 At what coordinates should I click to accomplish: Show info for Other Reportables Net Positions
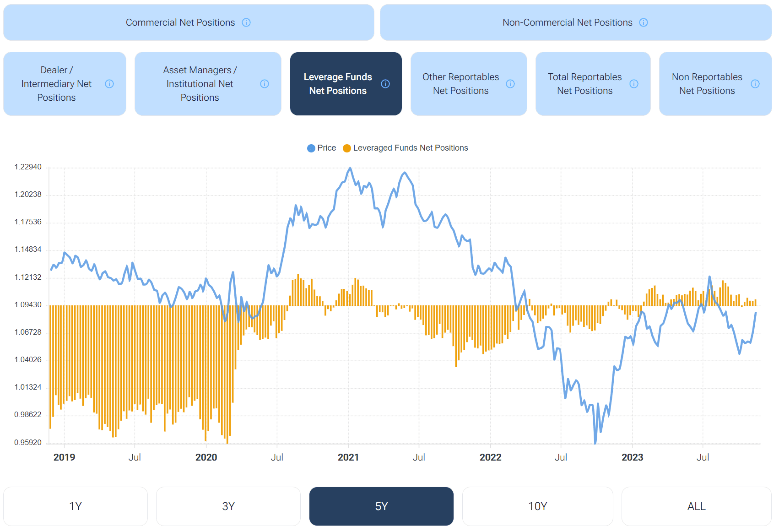click(x=510, y=84)
